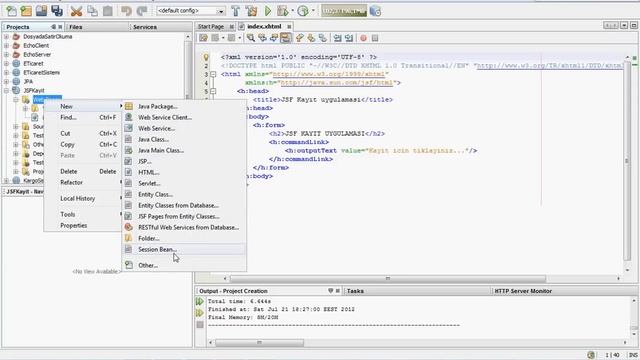Click the java.sun.com/jsf/html link
The height and width of the screenshot is (360, 640).
(x=337, y=83)
